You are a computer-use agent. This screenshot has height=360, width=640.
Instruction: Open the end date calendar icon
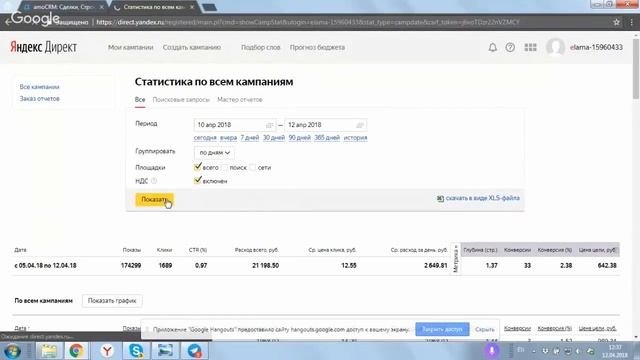360,125
